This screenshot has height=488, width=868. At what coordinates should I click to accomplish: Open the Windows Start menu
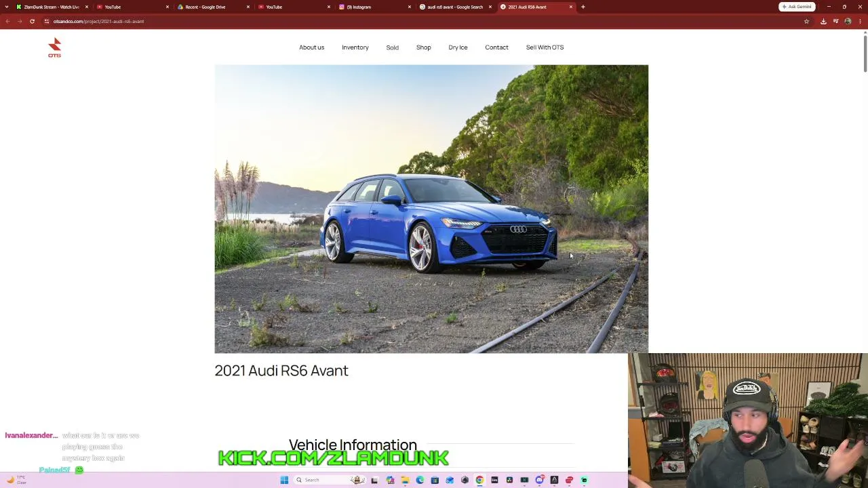pos(284,480)
